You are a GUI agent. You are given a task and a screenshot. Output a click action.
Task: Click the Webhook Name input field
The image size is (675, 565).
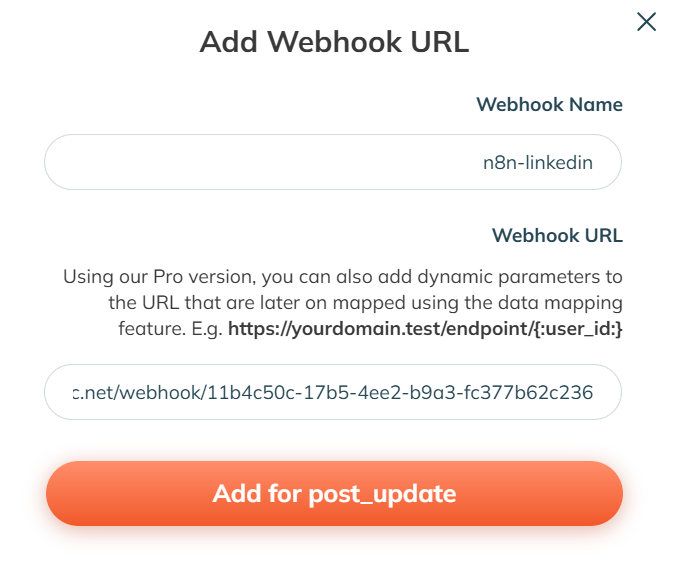pos(333,162)
